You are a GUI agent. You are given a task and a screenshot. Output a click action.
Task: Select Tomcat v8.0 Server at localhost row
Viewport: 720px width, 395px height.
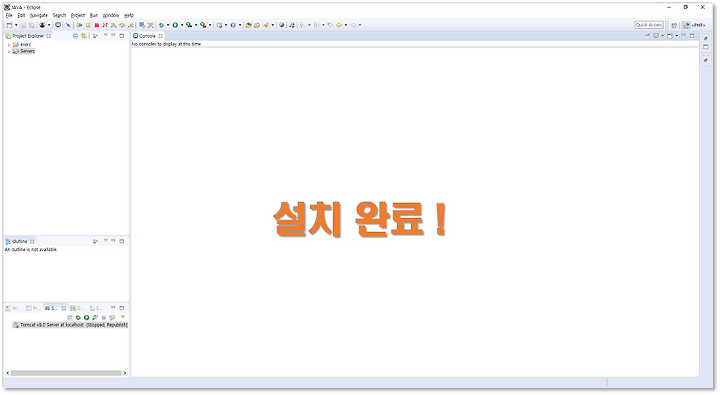(x=70, y=325)
